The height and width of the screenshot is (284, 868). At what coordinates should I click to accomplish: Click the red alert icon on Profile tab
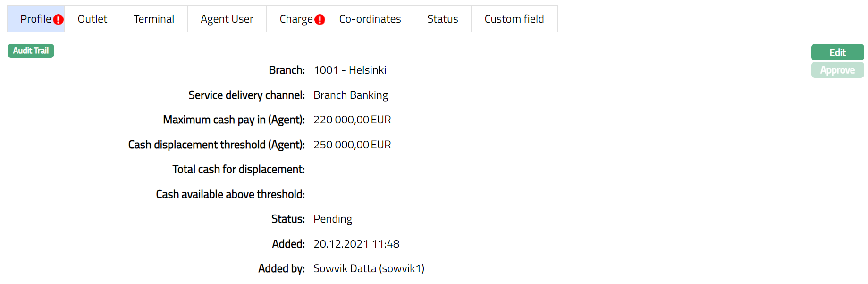pos(58,19)
